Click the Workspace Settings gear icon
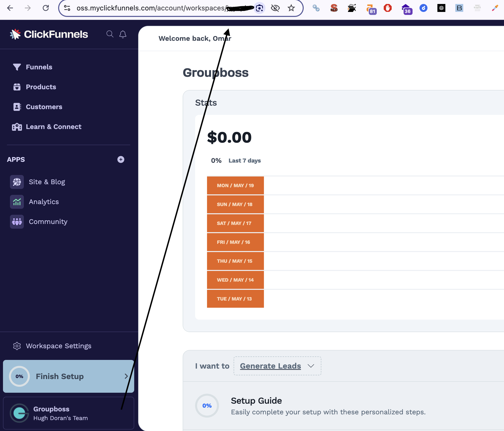 click(17, 346)
